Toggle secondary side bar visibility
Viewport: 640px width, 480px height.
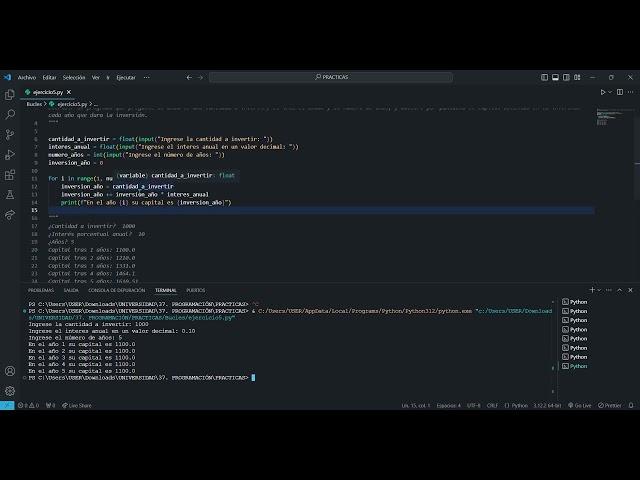[566, 77]
